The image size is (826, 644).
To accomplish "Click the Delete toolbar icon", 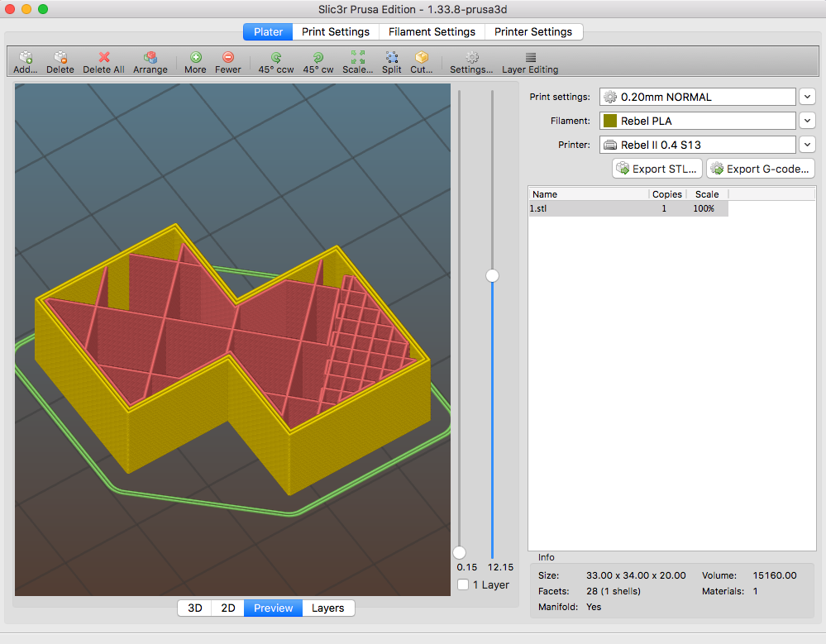I will click(x=60, y=58).
